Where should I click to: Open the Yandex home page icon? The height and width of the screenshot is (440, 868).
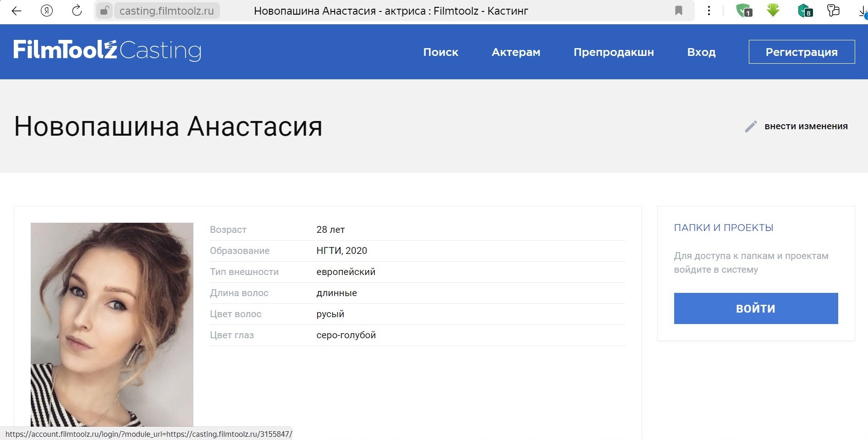pos(46,11)
